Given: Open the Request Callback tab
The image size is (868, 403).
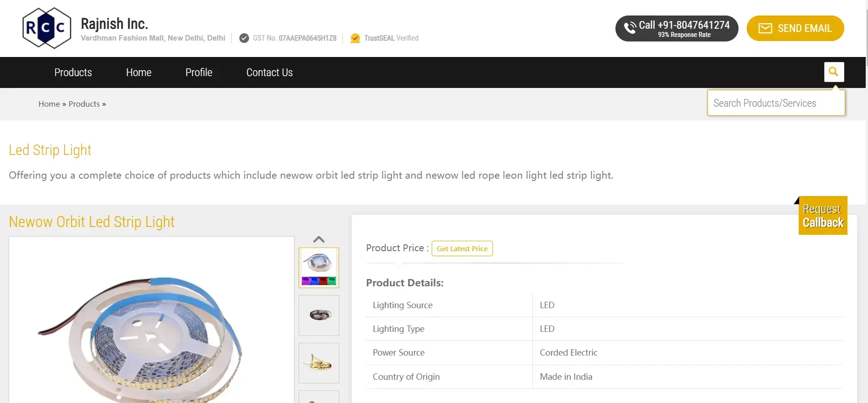Looking at the screenshot, I should (823, 216).
